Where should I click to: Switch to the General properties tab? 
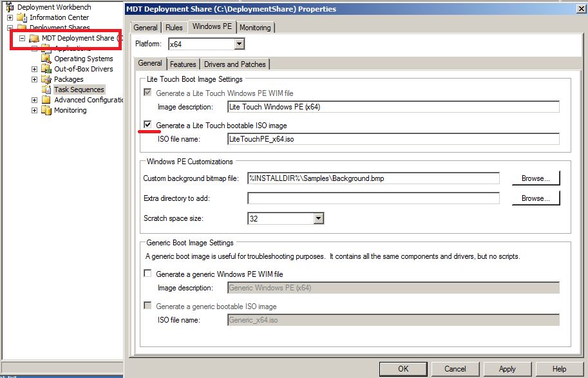(146, 28)
